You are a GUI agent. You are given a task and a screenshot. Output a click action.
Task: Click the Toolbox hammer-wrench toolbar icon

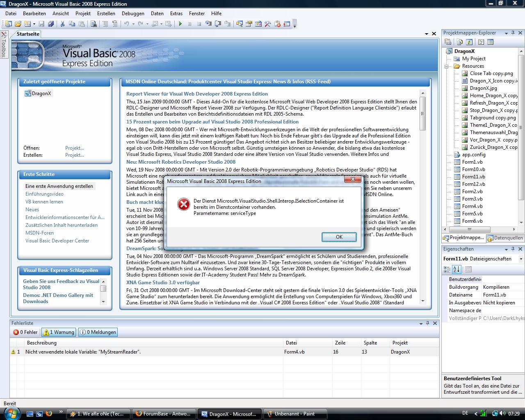(x=268, y=24)
